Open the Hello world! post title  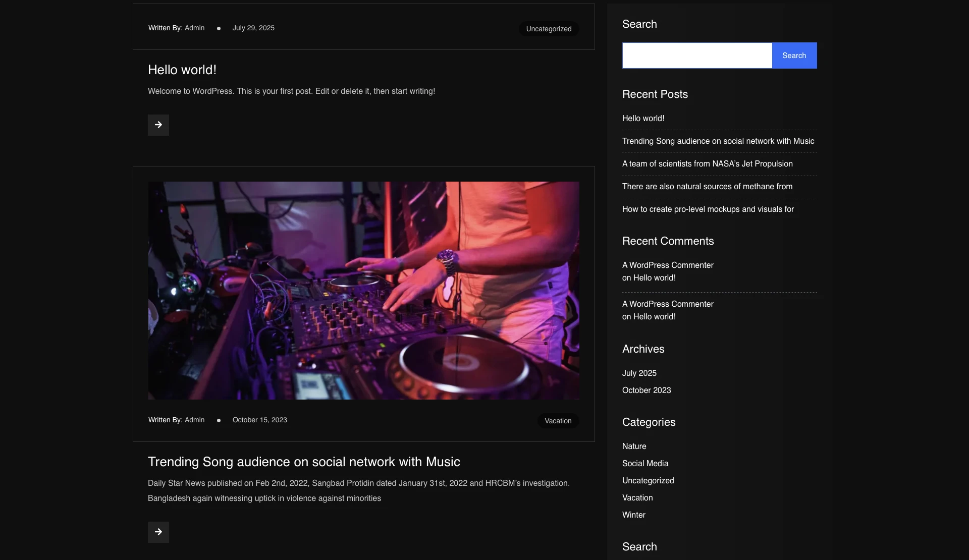182,70
